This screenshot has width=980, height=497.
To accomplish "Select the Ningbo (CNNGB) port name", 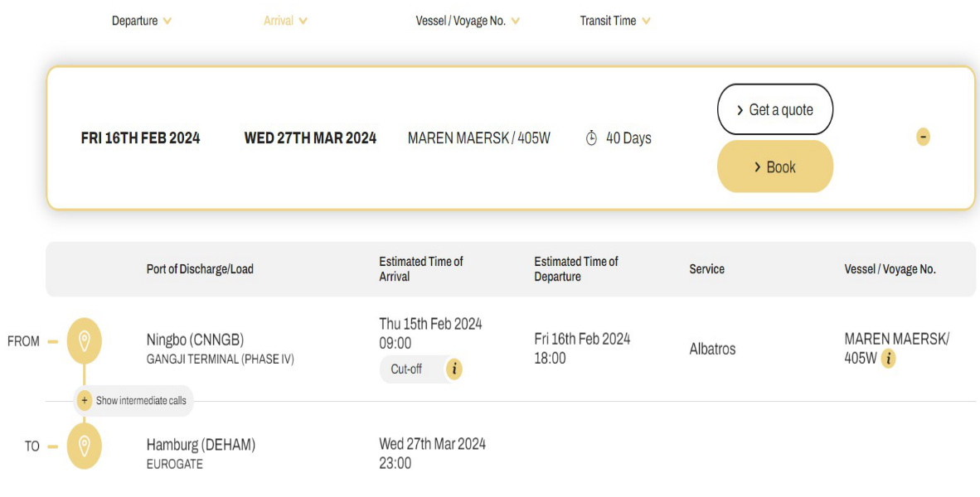I will 195,340.
